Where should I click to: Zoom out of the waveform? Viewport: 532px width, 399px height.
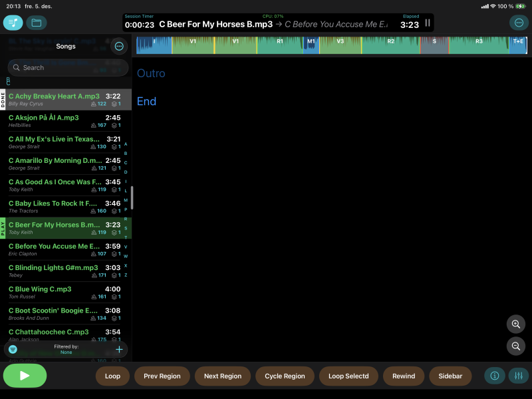(515, 346)
